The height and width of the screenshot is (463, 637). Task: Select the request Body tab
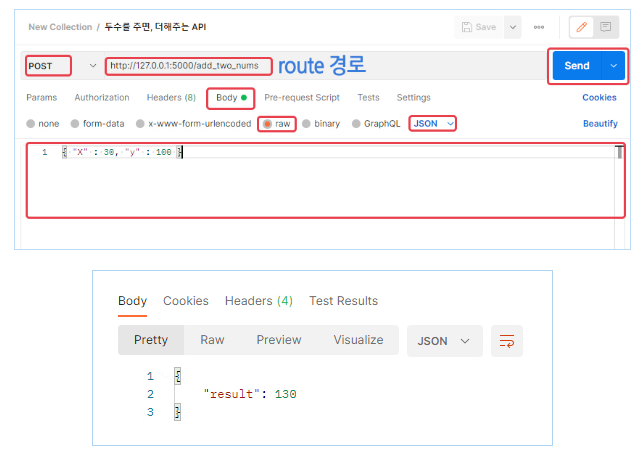(231, 98)
